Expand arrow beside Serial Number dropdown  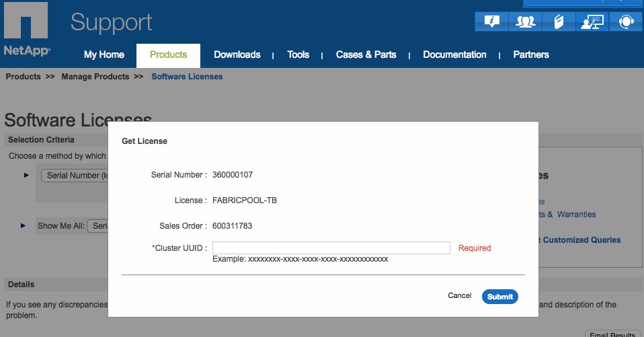pos(27,175)
